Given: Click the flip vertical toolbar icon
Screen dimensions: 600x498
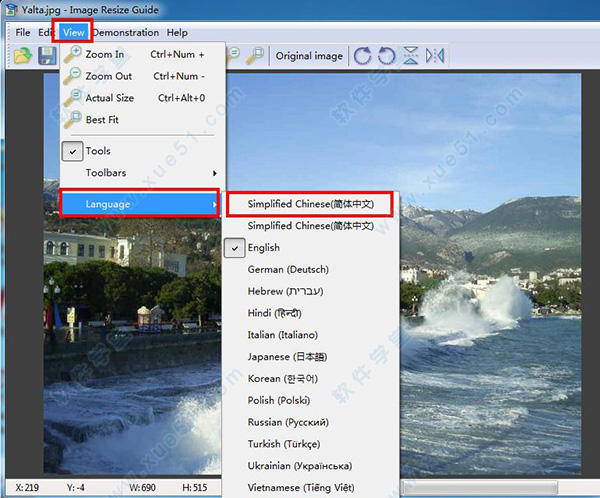Looking at the screenshot, I should (411, 56).
